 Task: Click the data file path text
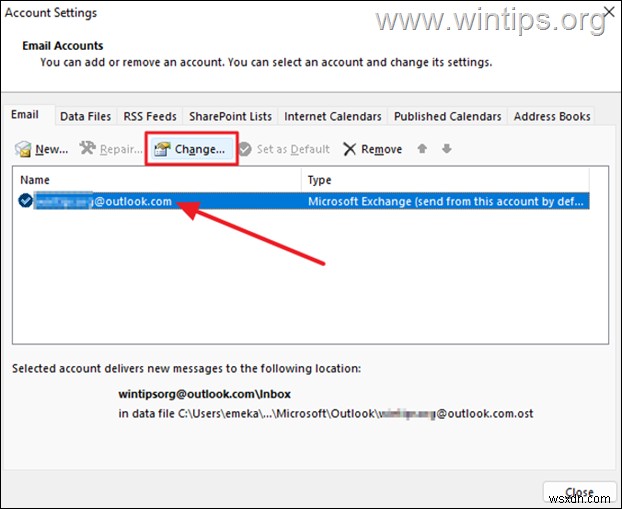[326, 413]
